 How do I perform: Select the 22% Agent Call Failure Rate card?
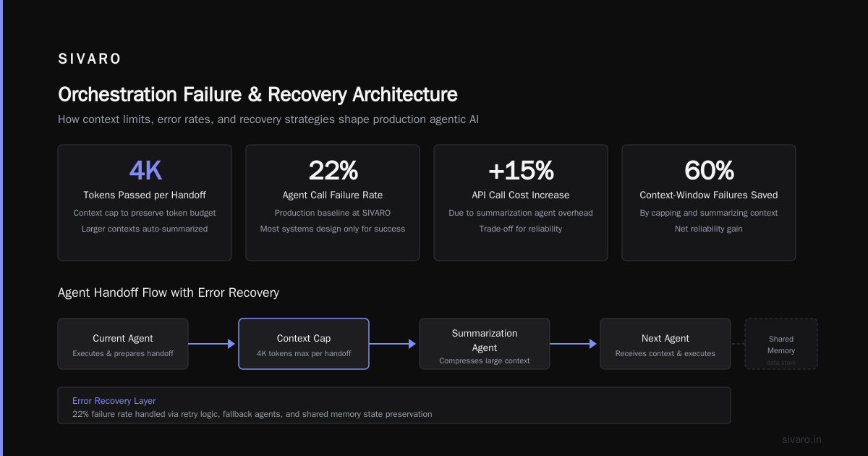[x=333, y=203]
